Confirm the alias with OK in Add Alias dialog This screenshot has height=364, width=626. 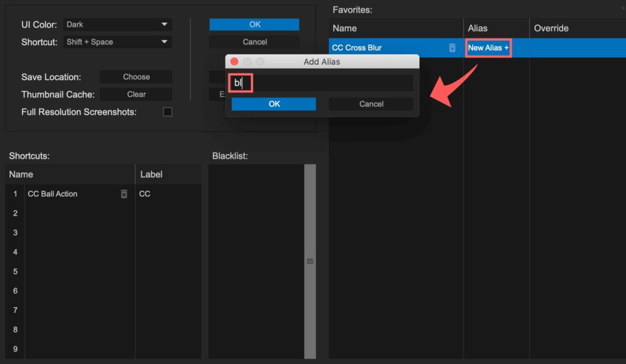coord(273,104)
